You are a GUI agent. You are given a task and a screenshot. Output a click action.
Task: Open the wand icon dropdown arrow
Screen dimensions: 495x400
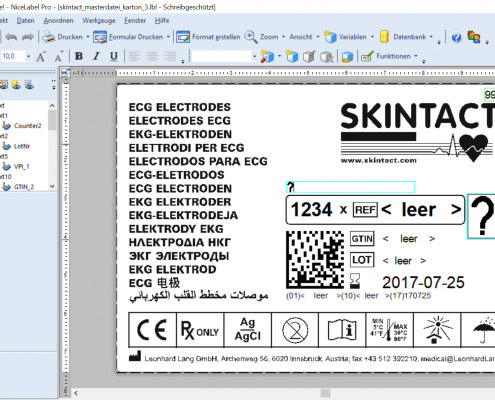coord(279,56)
